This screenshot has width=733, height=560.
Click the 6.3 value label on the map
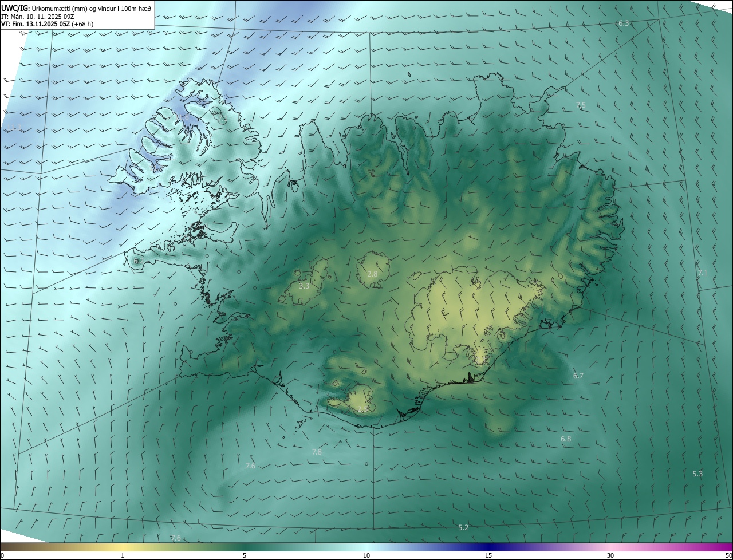pos(624,23)
